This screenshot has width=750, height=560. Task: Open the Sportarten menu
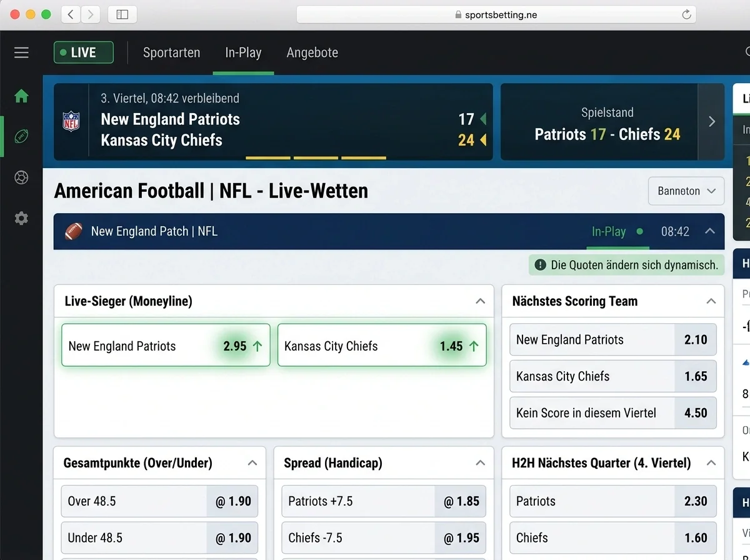click(x=171, y=52)
